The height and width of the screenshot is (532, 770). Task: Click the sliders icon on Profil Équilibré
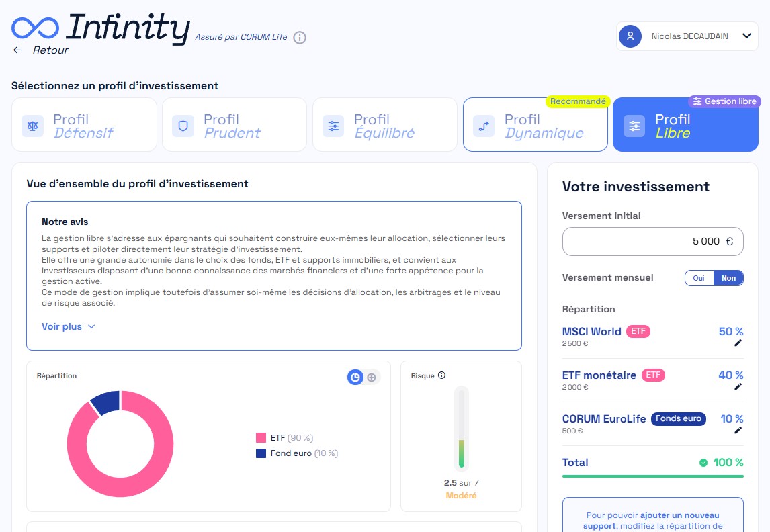point(333,126)
